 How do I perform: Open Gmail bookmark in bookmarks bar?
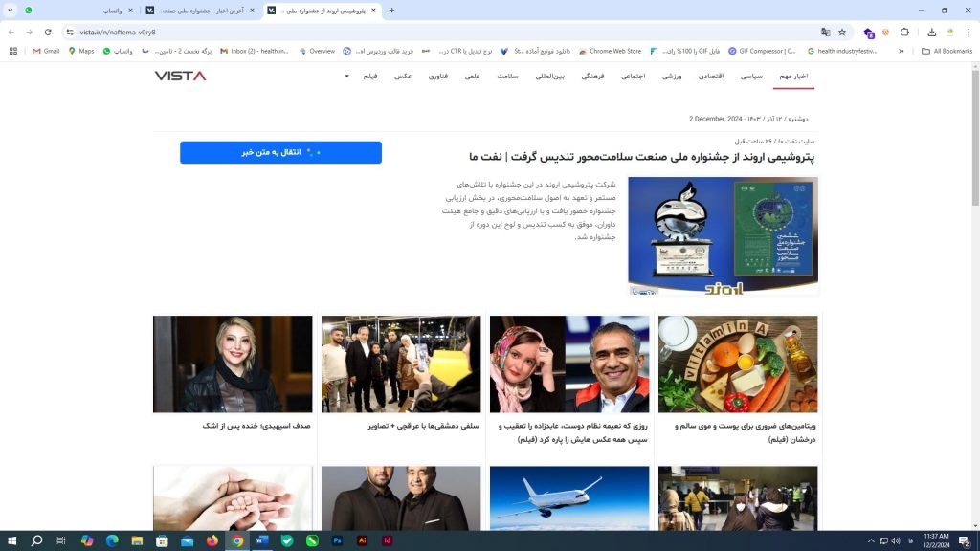pos(45,51)
